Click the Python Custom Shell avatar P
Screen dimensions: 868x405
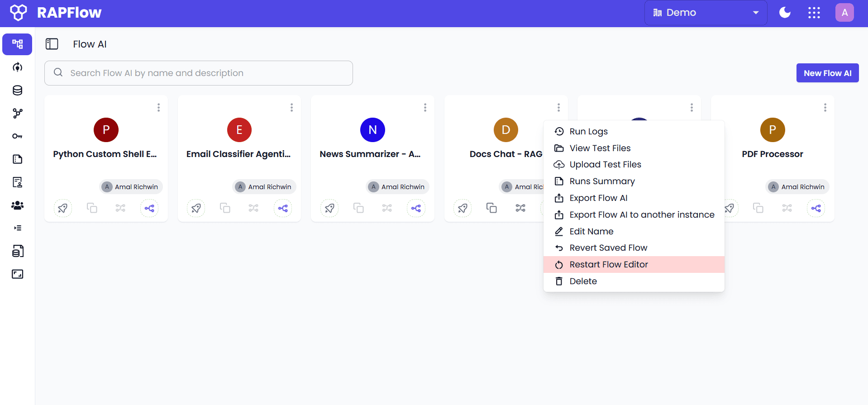(x=106, y=130)
